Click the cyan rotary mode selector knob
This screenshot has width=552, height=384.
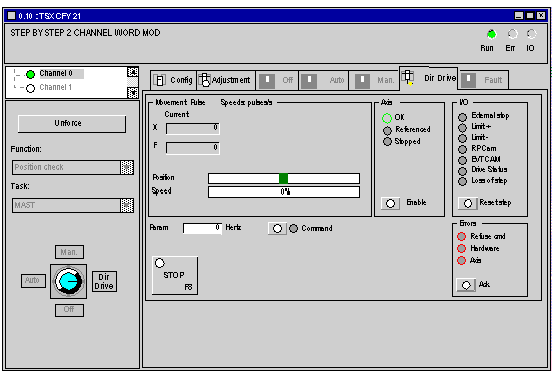68,281
